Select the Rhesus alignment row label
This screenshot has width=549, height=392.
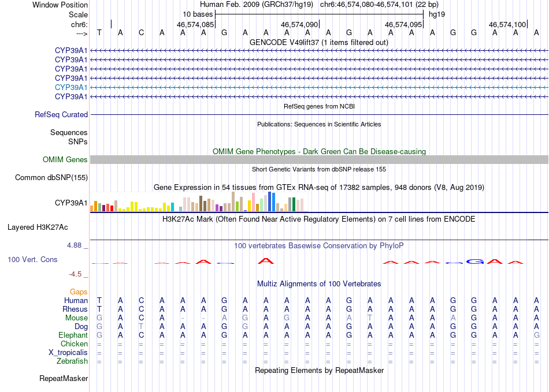(75, 309)
